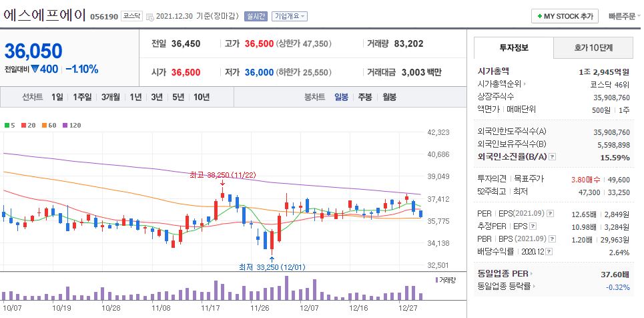Click the 코스닥 market label
The width and height of the screenshot is (644, 318).
pyautogui.click(x=131, y=17)
